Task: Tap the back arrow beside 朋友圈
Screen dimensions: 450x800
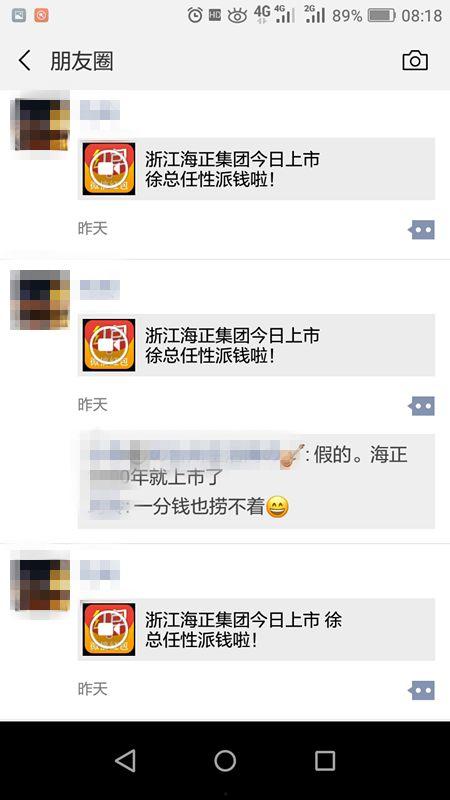Action: (x=24, y=61)
